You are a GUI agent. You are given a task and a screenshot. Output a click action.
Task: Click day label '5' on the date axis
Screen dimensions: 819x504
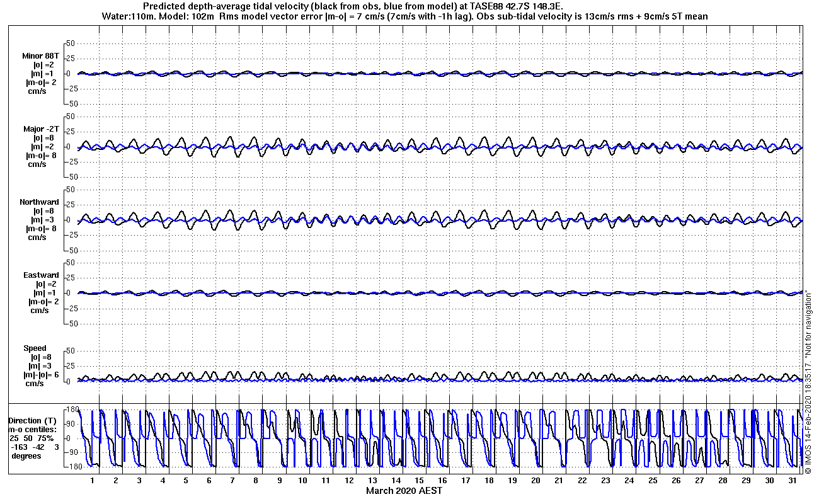[x=185, y=480]
